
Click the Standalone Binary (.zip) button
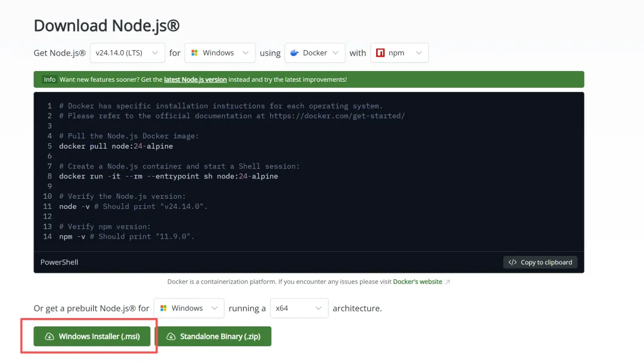coord(213,337)
